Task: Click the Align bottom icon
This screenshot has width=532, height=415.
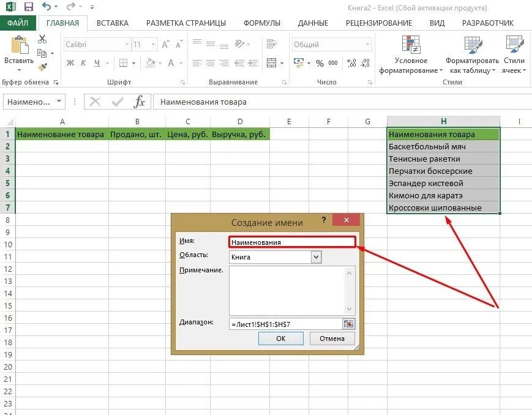Action: [x=224, y=45]
